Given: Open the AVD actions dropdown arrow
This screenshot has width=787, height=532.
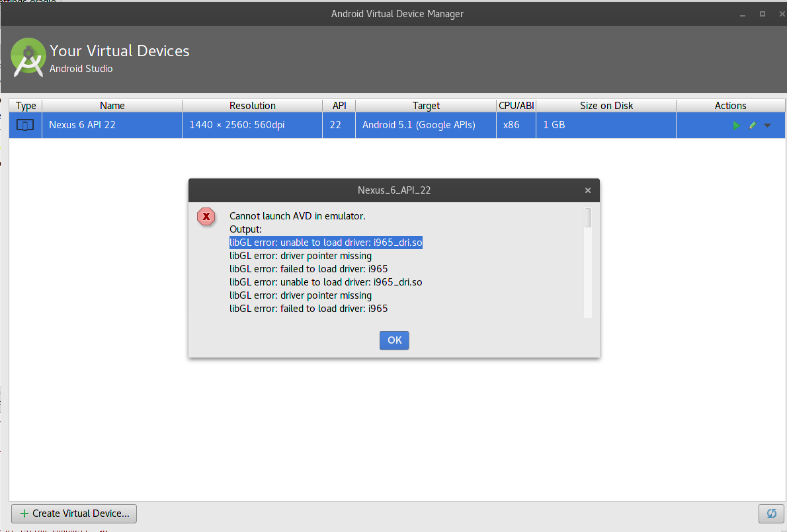Looking at the screenshot, I should 767,126.
